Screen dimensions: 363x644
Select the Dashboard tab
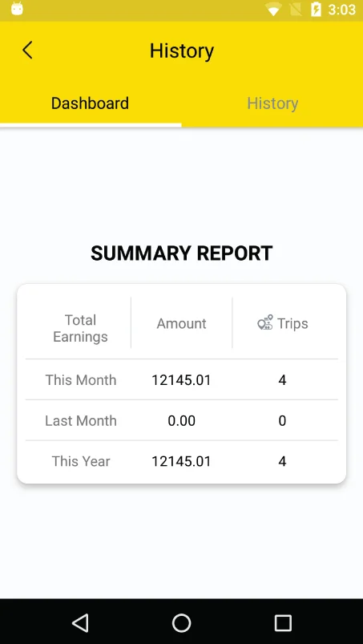click(90, 103)
